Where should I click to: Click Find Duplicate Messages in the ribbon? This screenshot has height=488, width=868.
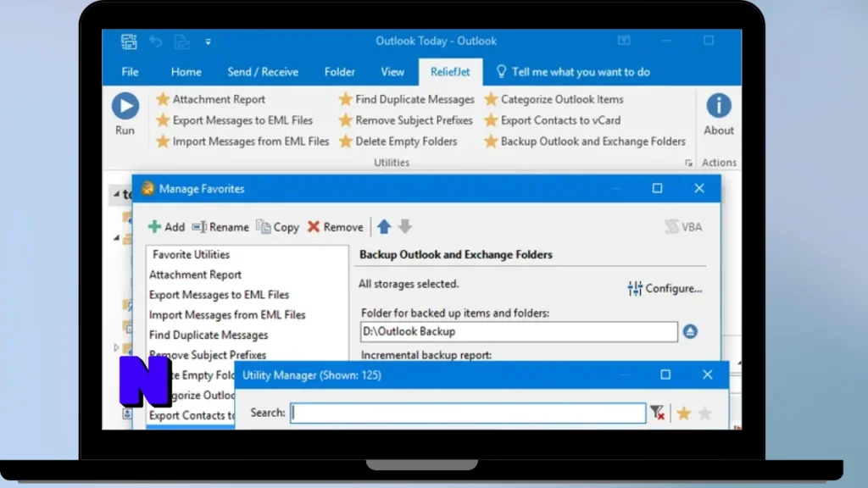407,100
